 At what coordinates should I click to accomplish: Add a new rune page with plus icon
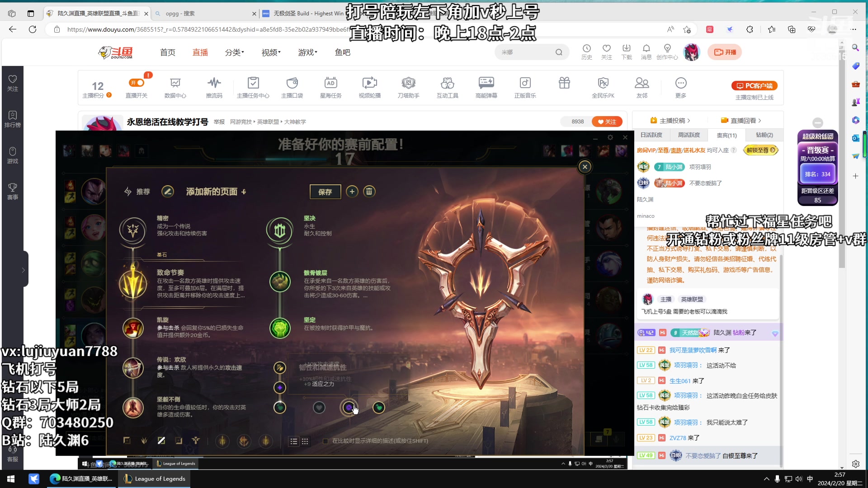pyautogui.click(x=352, y=192)
